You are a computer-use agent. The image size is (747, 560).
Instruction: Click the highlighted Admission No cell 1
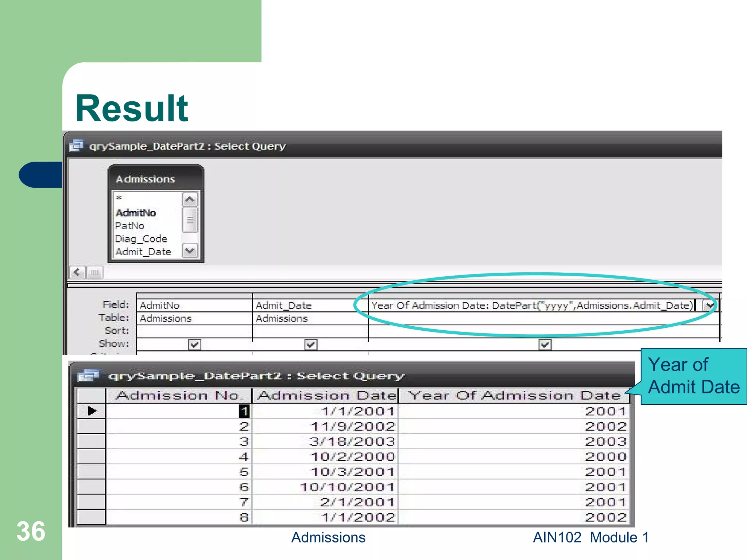pos(179,411)
